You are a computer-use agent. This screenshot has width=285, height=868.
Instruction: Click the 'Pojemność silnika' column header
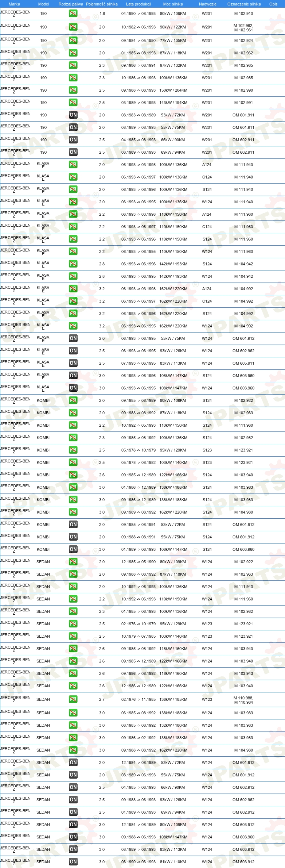pos(102,4)
